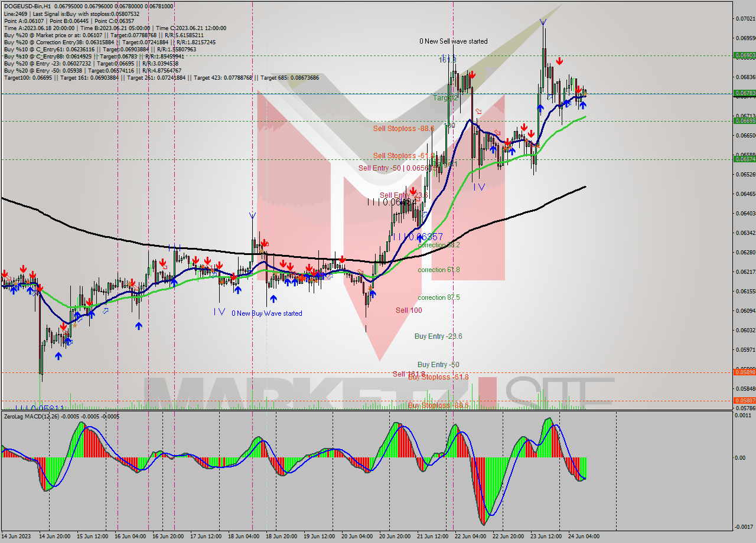Screen dimensions: 756x543
Task: Click the 'Buy %20 @ Correction Entry38' line
Action: tap(109, 42)
